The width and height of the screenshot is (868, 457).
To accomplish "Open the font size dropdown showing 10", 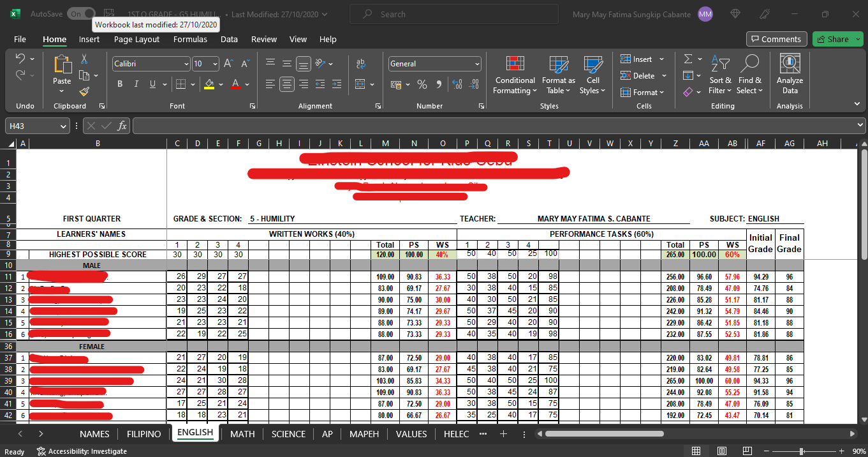I will pos(215,64).
